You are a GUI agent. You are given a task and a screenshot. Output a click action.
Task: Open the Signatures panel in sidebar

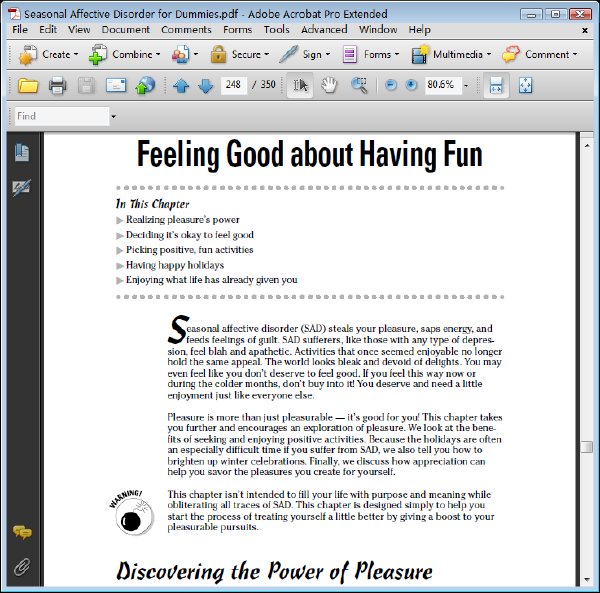point(21,187)
